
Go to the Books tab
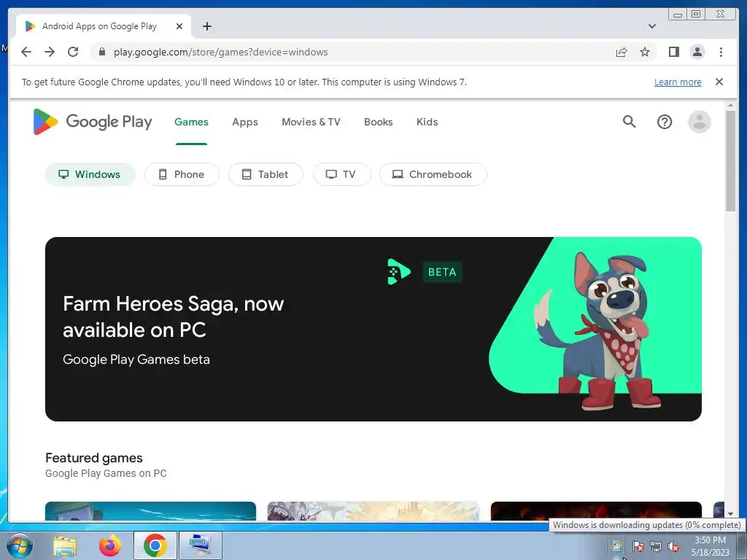tap(379, 122)
